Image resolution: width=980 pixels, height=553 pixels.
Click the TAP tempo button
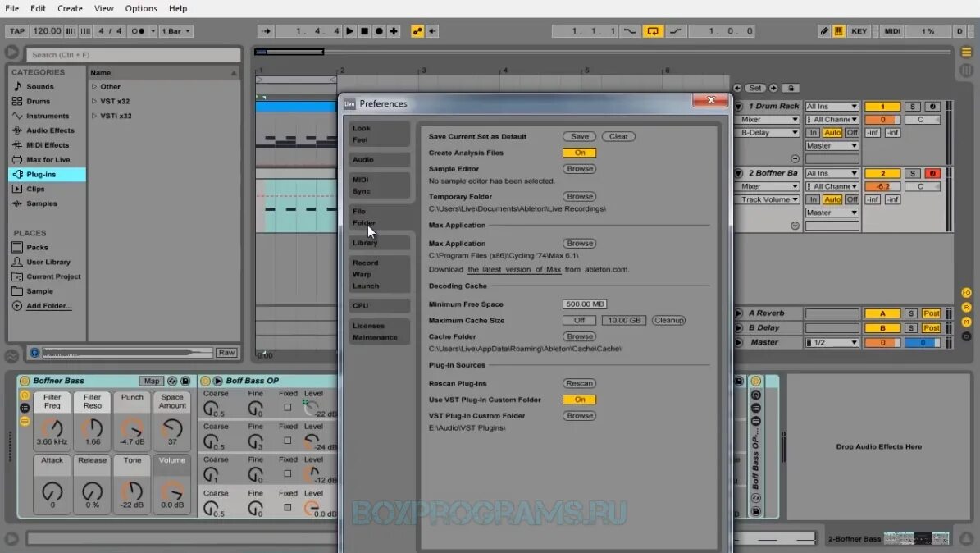point(17,30)
